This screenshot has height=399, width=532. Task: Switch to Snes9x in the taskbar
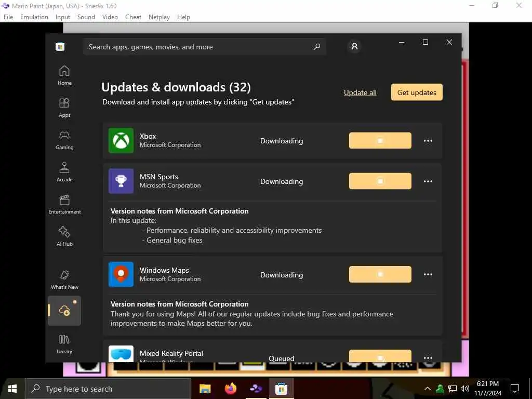(256, 389)
